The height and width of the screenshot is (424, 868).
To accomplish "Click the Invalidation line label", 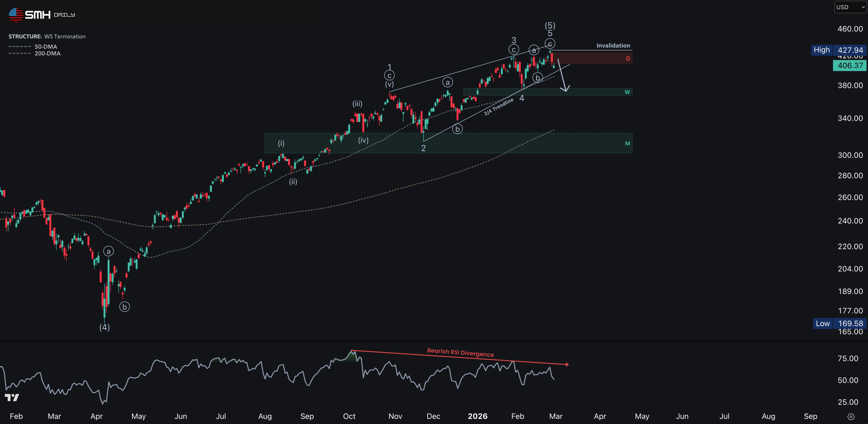I will click(613, 46).
